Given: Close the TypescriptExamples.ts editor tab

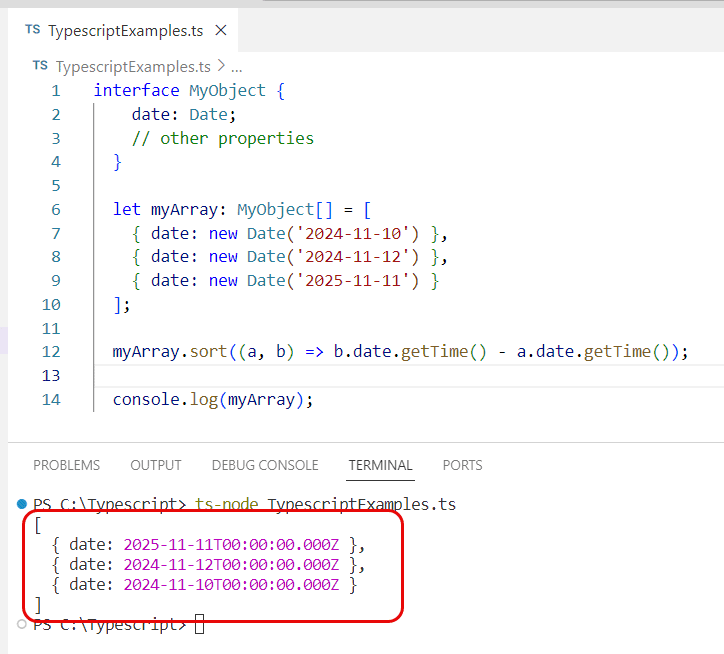Looking at the screenshot, I should [x=221, y=30].
